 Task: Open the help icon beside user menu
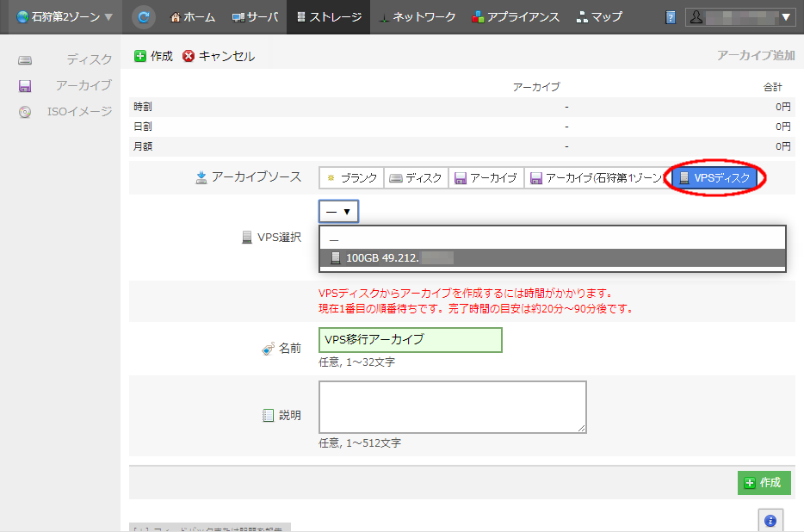pos(671,17)
